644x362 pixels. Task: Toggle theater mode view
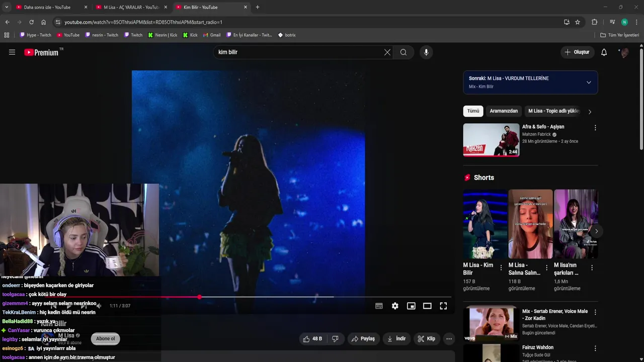(427, 306)
